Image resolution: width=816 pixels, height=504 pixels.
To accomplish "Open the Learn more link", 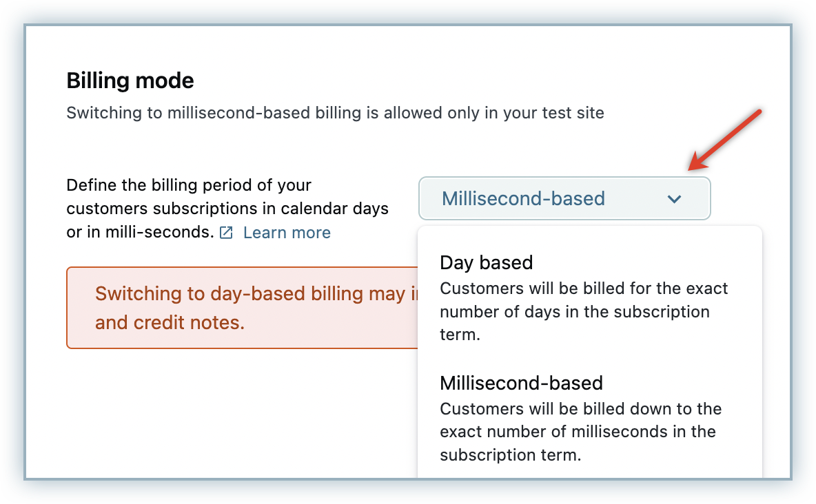I will [x=287, y=233].
